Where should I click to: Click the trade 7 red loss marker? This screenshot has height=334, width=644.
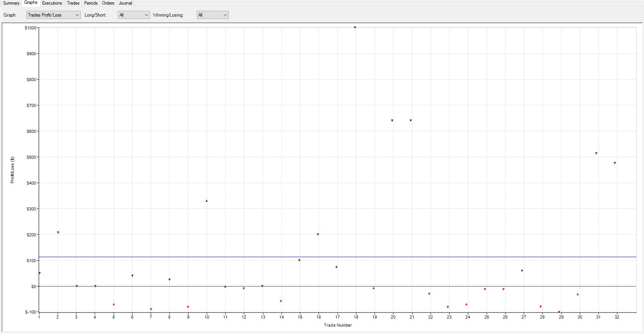coord(151,309)
